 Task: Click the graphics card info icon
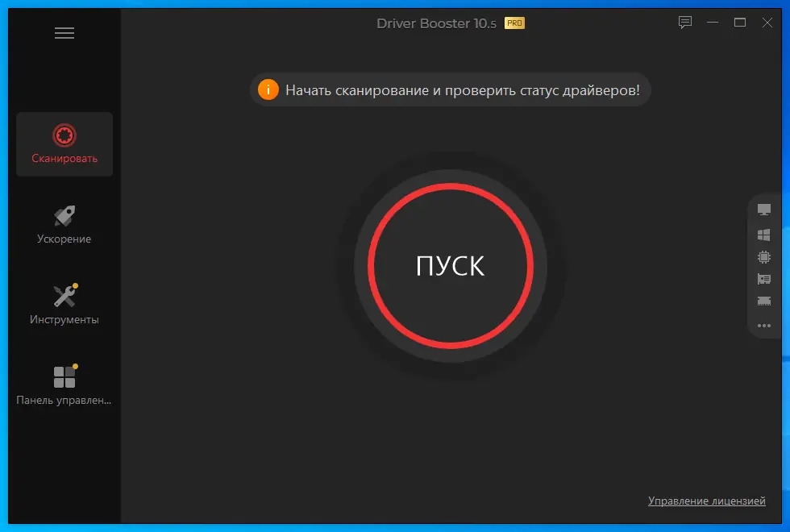(763, 279)
